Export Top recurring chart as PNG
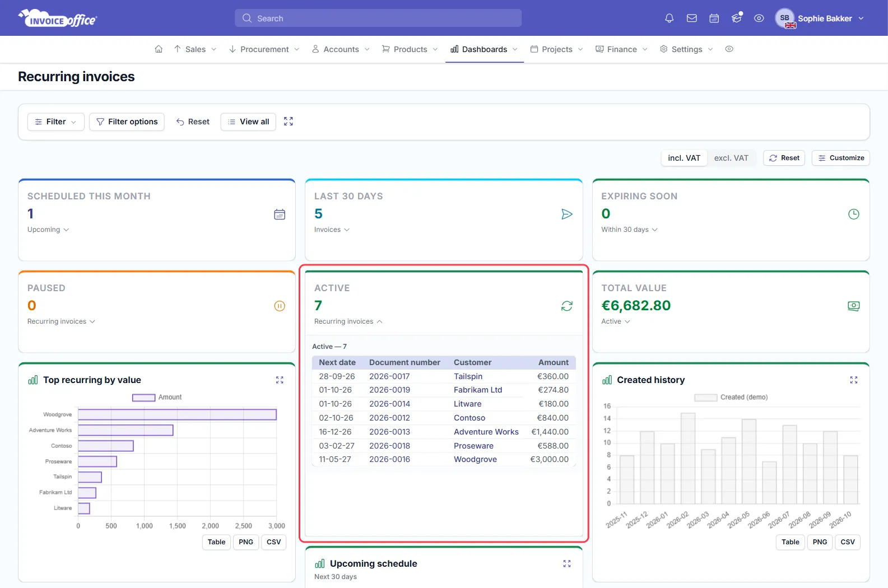Viewport: 888px width, 588px height. tap(246, 542)
